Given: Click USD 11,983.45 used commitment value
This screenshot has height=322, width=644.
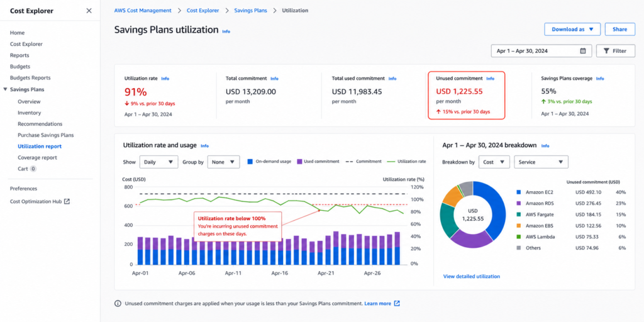Looking at the screenshot, I should point(357,92).
